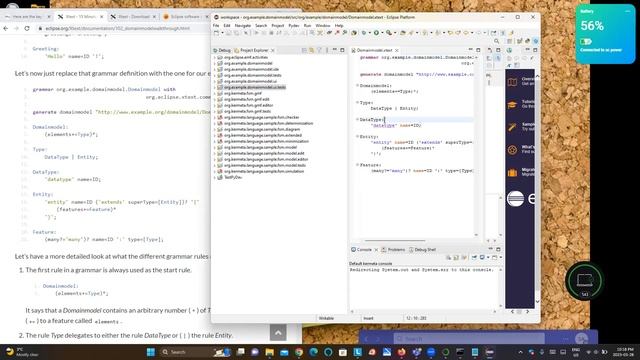Expand org.kermeta.fsm.gmf project
Image resolution: width=640 pixels, height=360 pixels.
tap(215, 93)
